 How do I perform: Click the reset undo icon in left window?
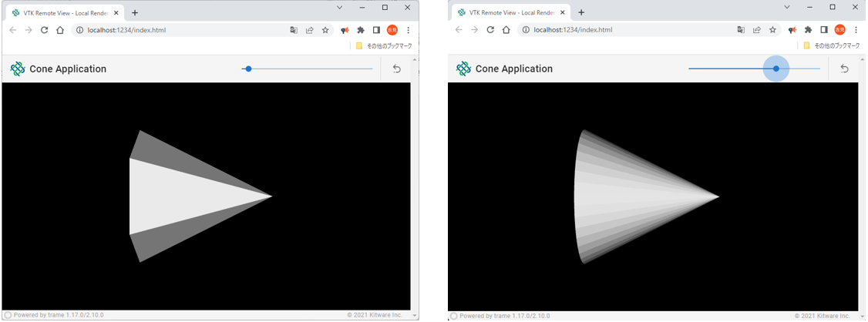pos(397,69)
